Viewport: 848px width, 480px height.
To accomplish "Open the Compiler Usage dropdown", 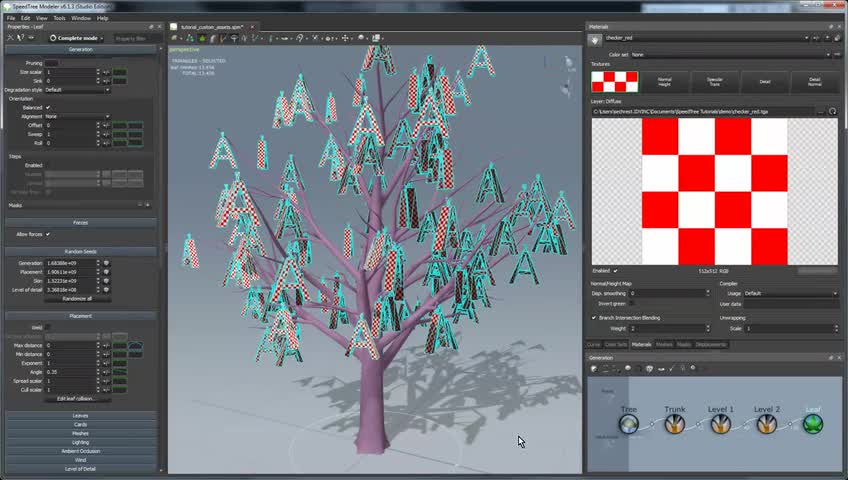I will click(790, 293).
